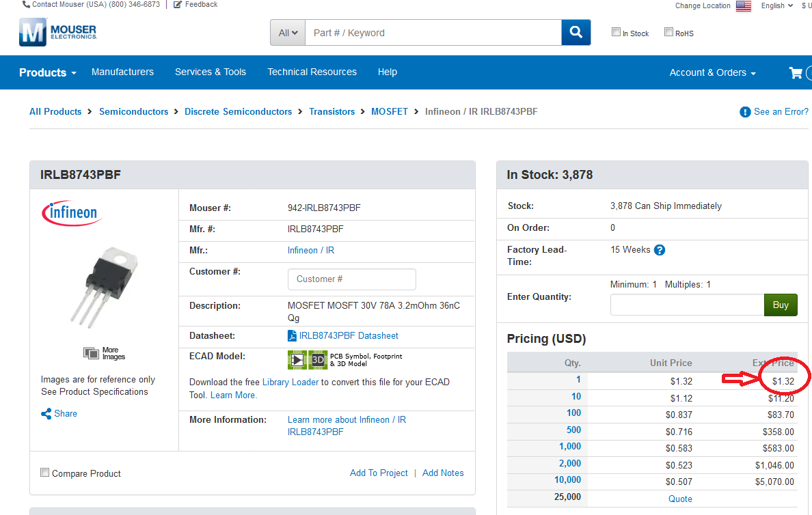Screen dimensions: 812x515
Task: Click the Library Loader link
Action: click(x=290, y=382)
